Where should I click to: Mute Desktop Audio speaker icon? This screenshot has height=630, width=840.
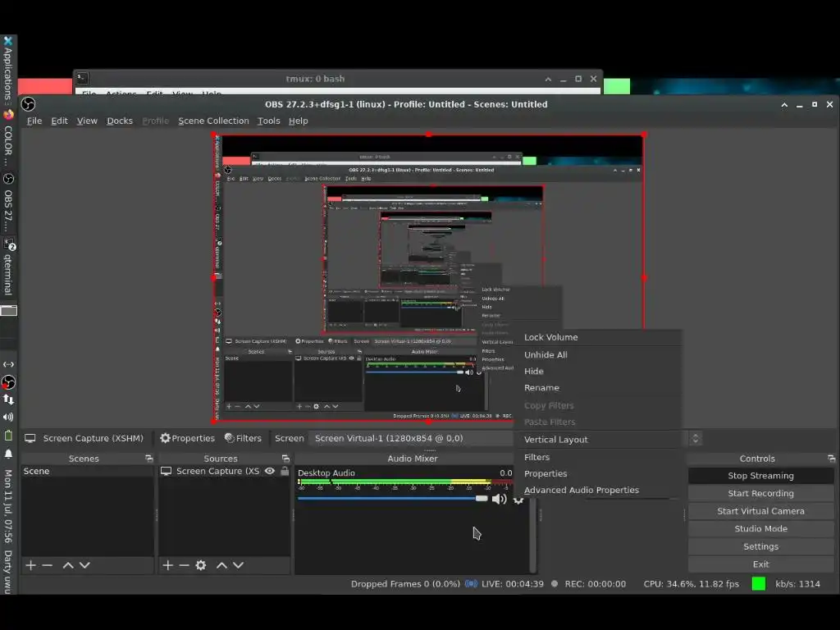pyautogui.click(x=500, y=500)
